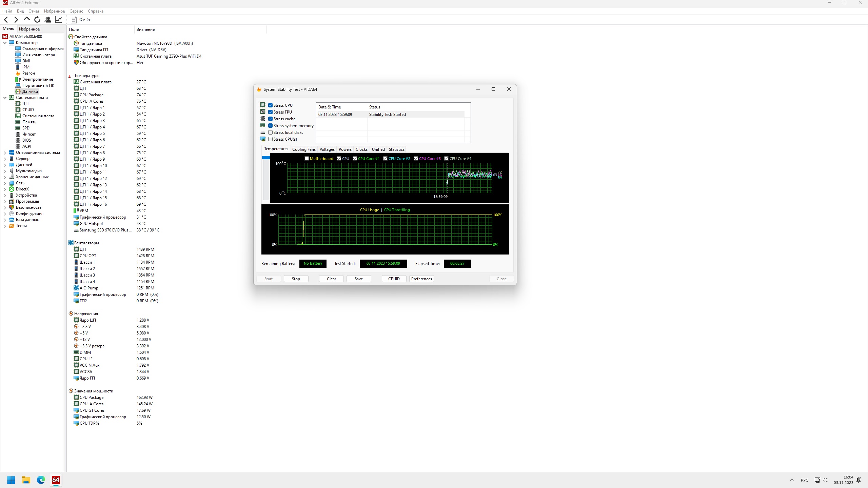
Task: Select Разгон item in the tree
Action: click(x=28, y=73)
